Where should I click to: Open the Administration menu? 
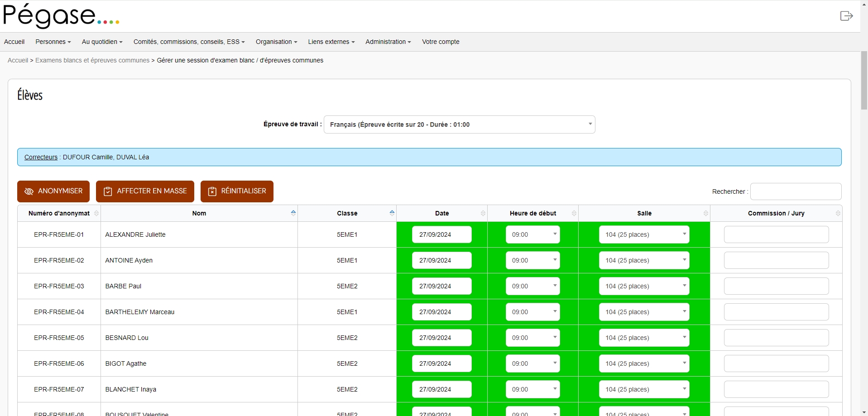tap(388, 42)
